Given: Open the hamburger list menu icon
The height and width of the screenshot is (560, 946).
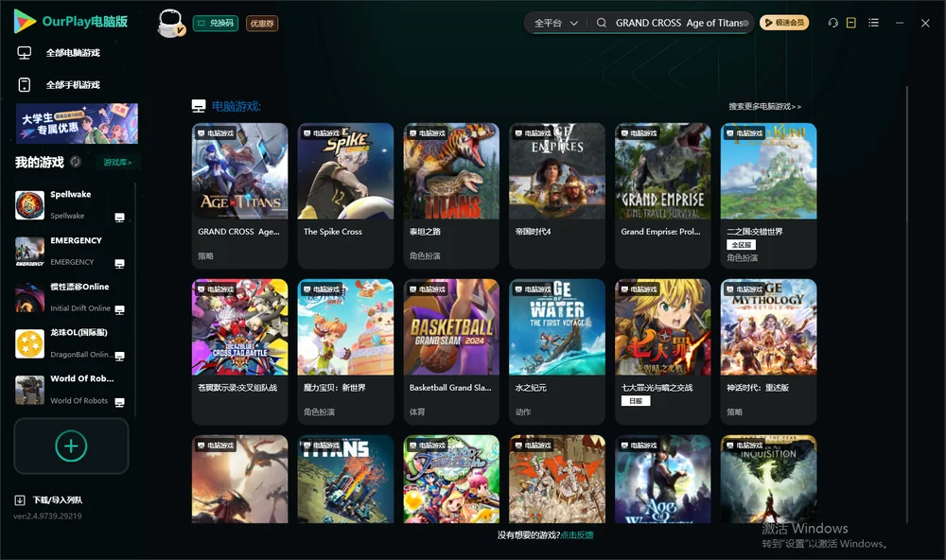Looking at the screenshot, I should (873, 23).
